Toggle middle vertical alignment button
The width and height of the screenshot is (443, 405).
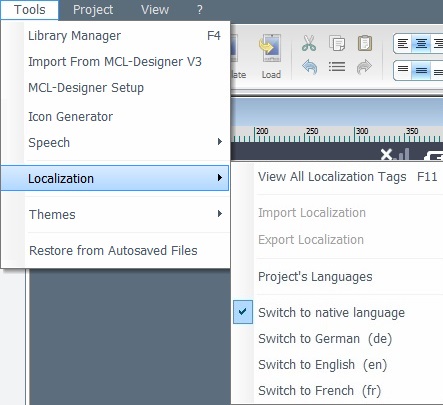[421, 70]
